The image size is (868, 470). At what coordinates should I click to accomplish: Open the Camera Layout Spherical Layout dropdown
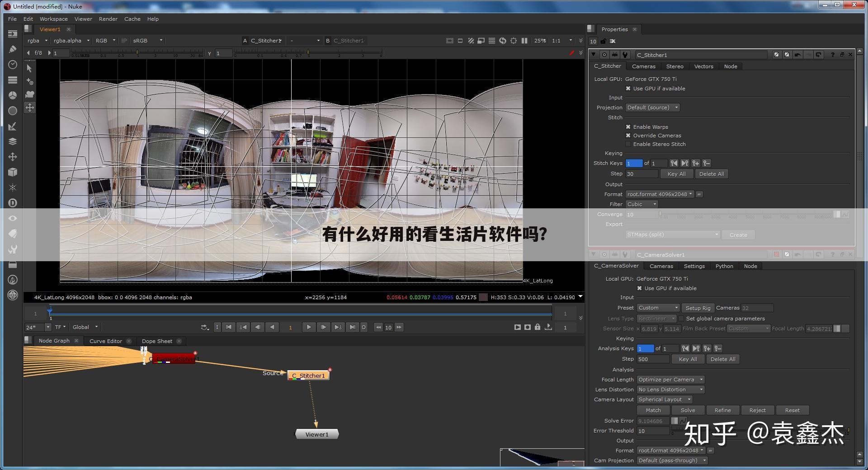(x=664, y=399)
